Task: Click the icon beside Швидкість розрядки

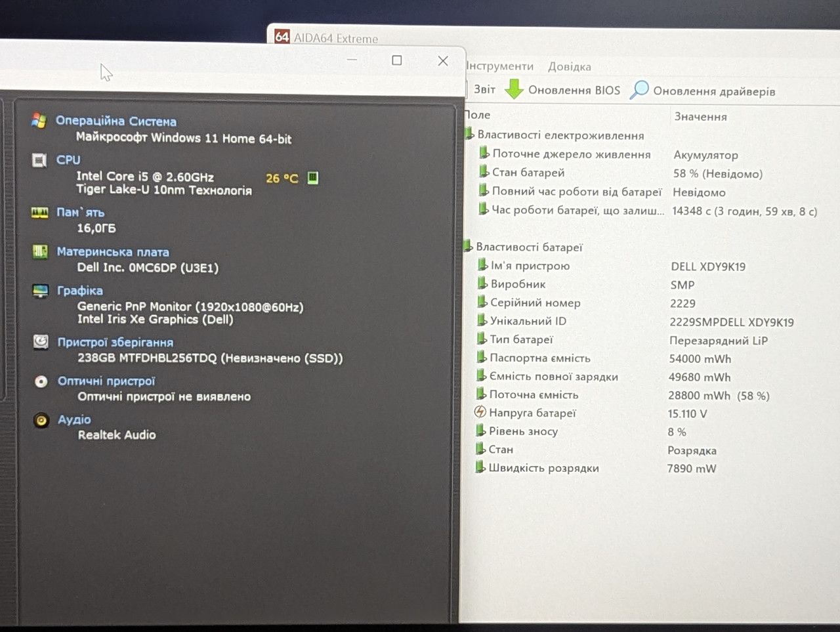Action: [x=481, y=467]
